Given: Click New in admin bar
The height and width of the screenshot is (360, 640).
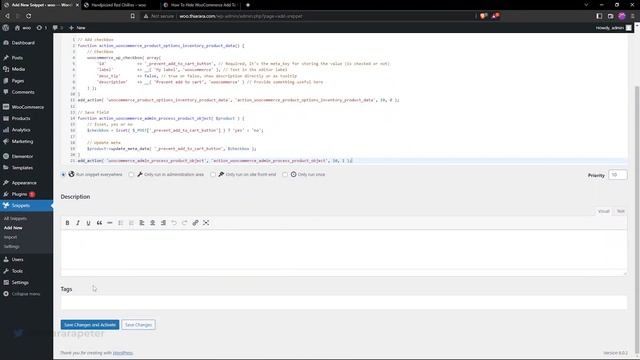Looking at the screenshot, I should [77, 28].
